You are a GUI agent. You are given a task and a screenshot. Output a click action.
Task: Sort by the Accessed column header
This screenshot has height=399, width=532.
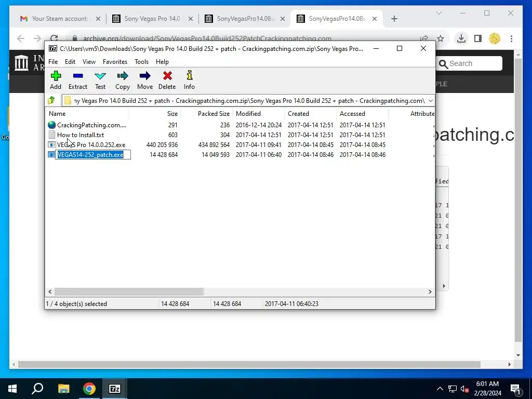tap(362, 114)
